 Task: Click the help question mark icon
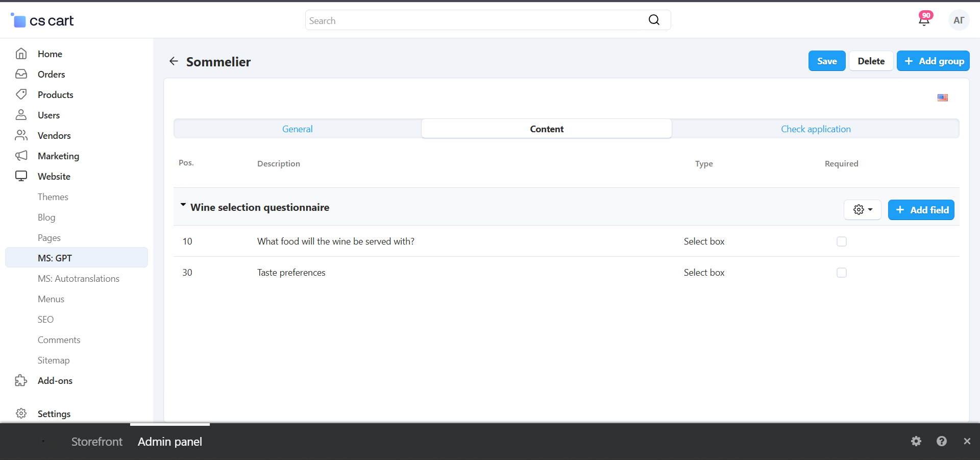[x=942, y=441]
